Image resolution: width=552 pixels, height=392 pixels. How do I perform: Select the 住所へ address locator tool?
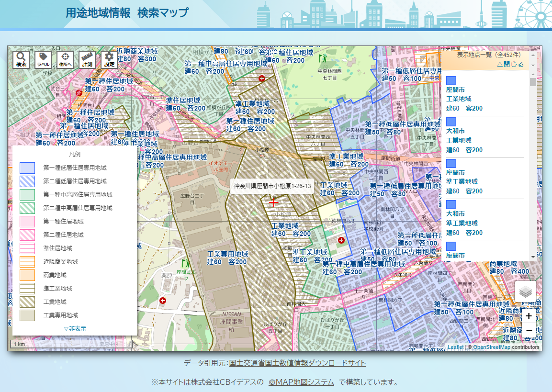[65, 60]
